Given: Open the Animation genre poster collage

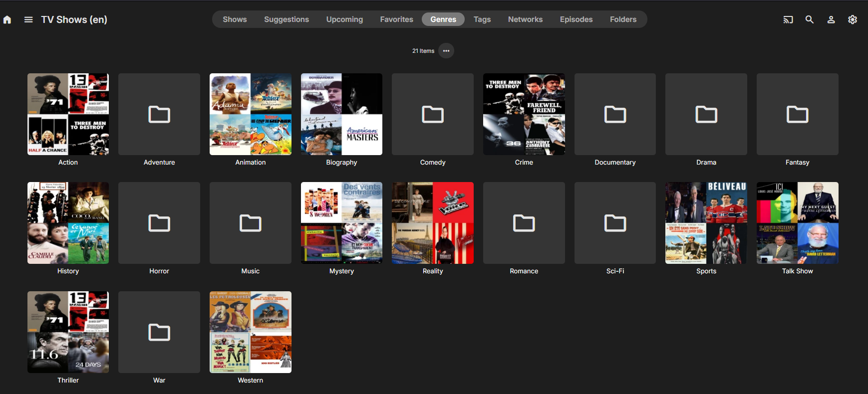Looking at the screenshot, I should (x=251, y=114).
